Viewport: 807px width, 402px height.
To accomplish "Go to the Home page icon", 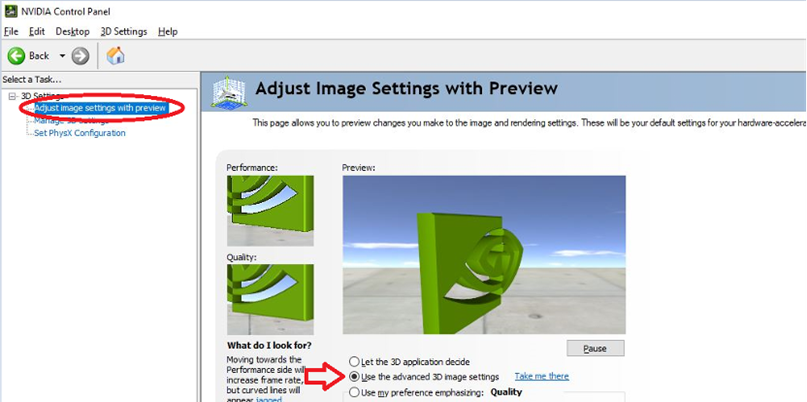I will 115,55.
